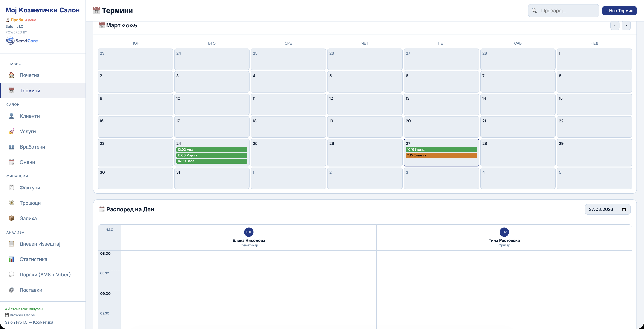
Task: Open the Статистика section
Action: (43, 259)
